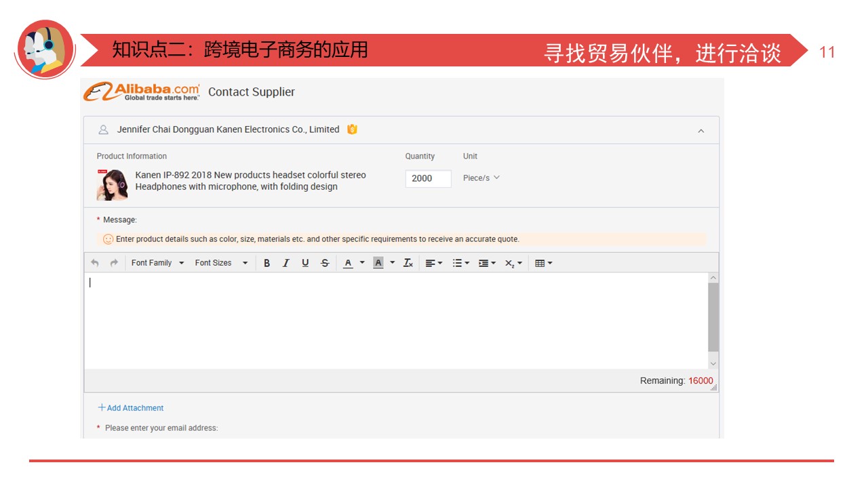Open the text alignment menu

click(x=434, y=263)
